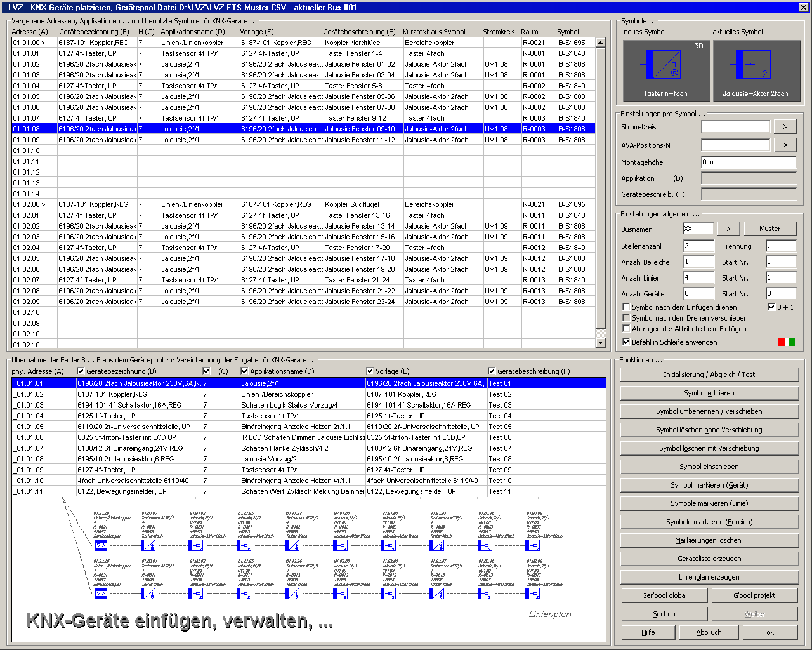Viewport: 812px width, 650px height.
Task: Click the arrow button next to AVA-Positions-Nr.
Action: click(785, 145)
